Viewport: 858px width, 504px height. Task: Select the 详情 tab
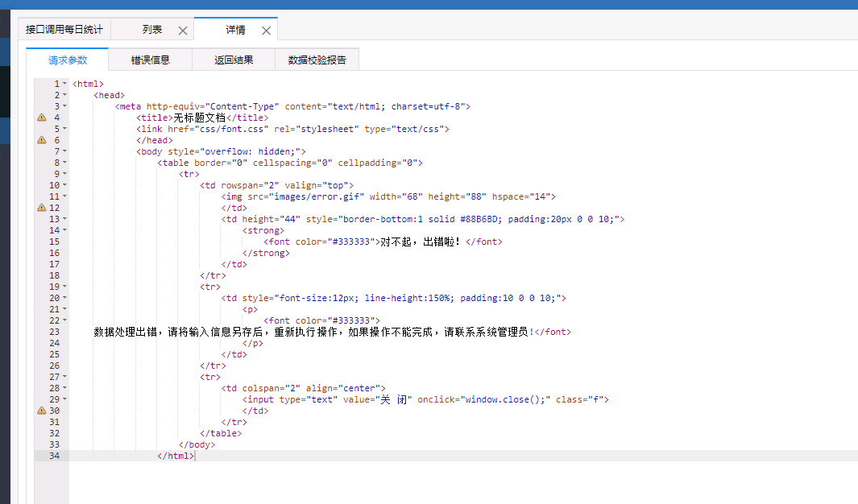(236, 30)
